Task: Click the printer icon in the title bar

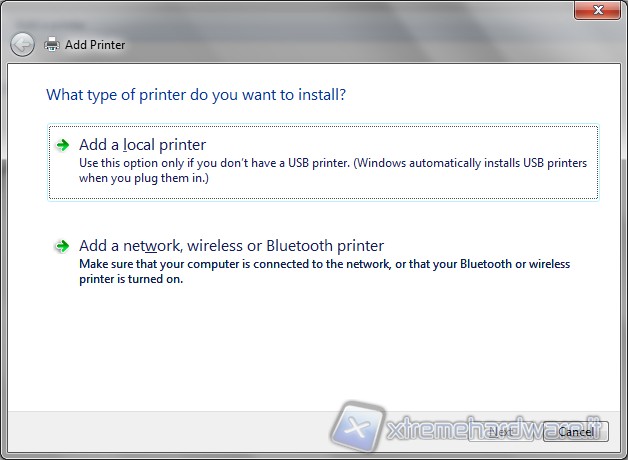Action: click(53, 44)
